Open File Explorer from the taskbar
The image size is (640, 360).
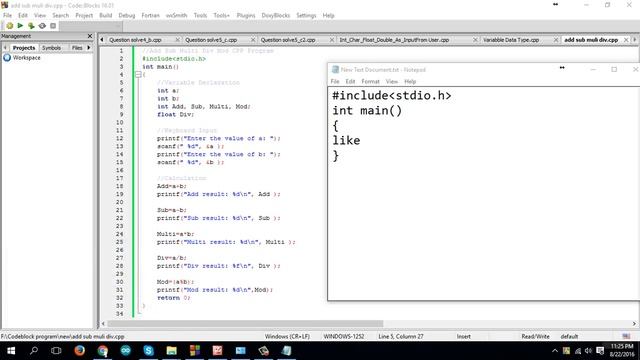(x=171, y=351)
